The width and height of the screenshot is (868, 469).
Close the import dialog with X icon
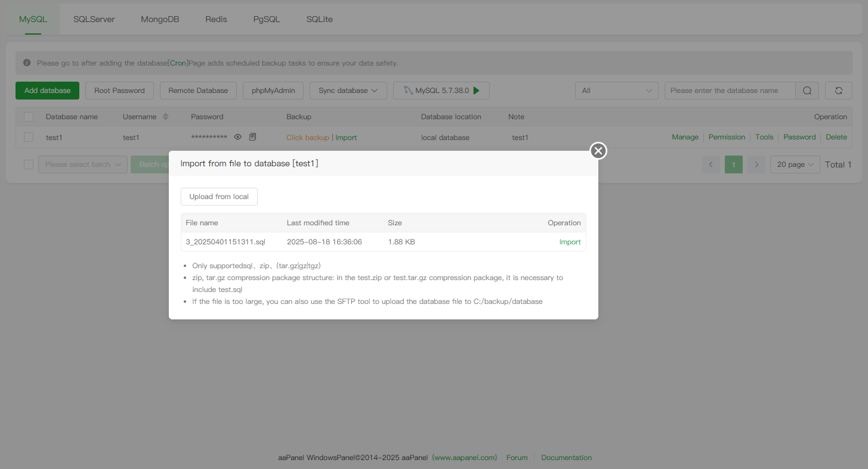[598, 151]
